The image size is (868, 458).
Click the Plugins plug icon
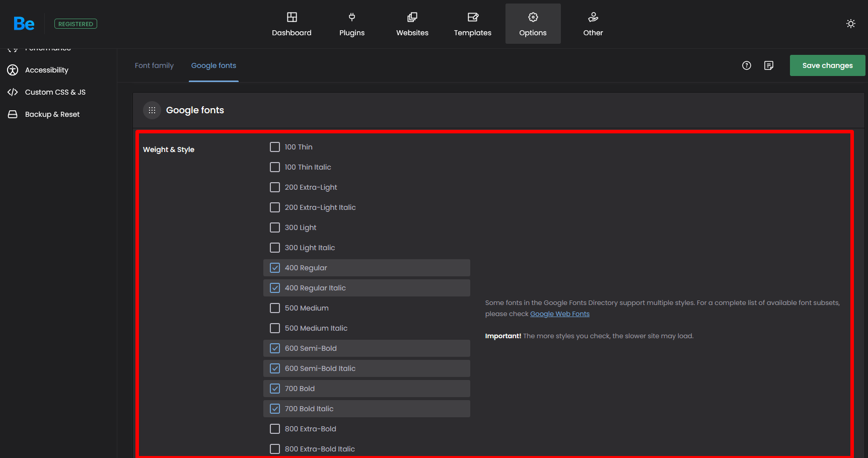click(x=352, y=17)
